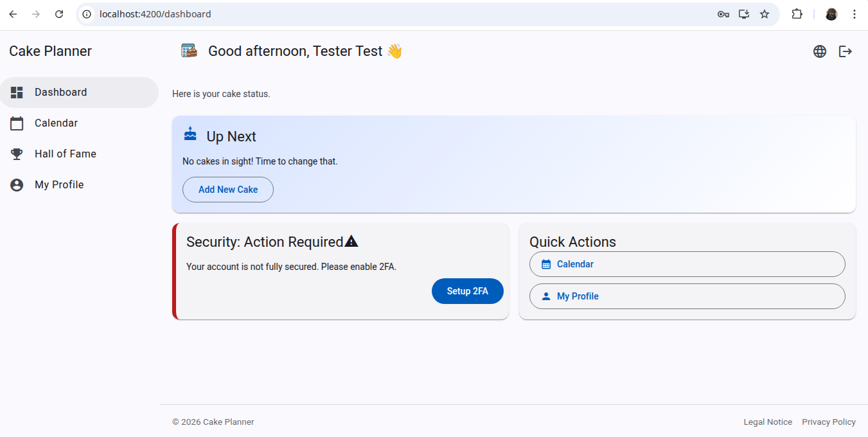Click the warning triangle in Security card
Viewport: 868px width, 437px height.
[x=351, y=242]
